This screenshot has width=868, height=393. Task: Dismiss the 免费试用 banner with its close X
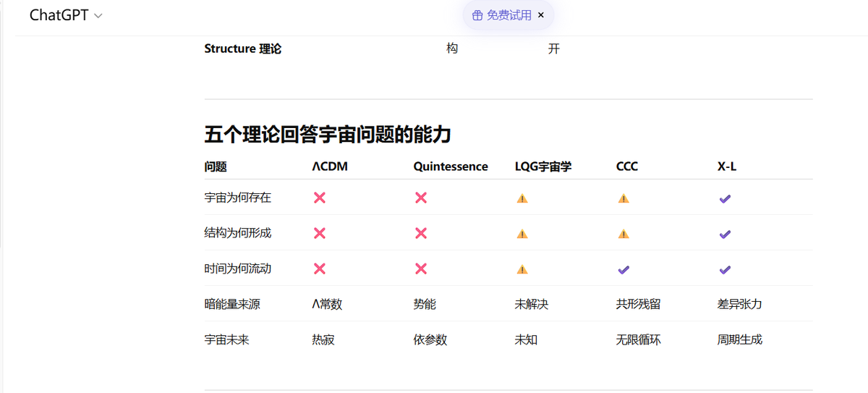(540, 15)
